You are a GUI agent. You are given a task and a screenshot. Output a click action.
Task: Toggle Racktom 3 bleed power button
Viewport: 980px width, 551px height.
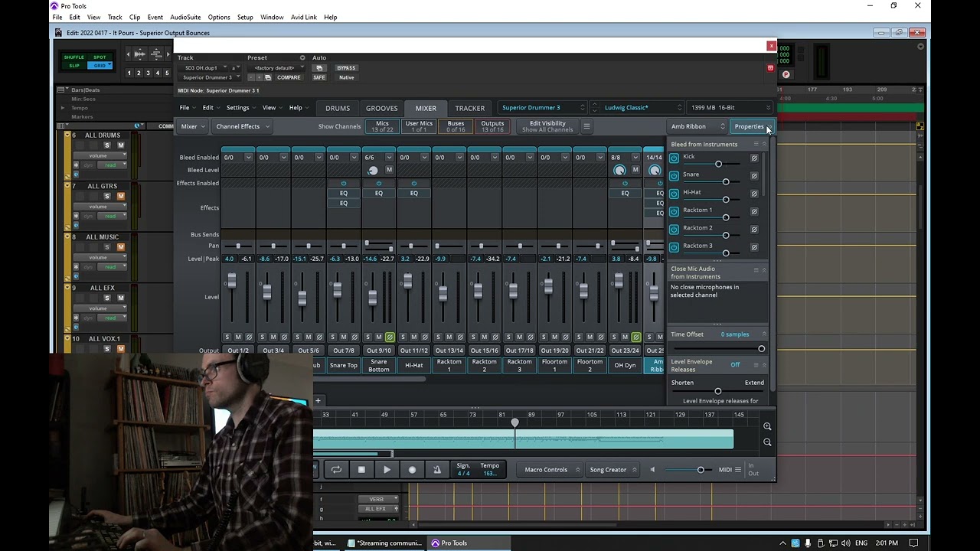(674, 247)
